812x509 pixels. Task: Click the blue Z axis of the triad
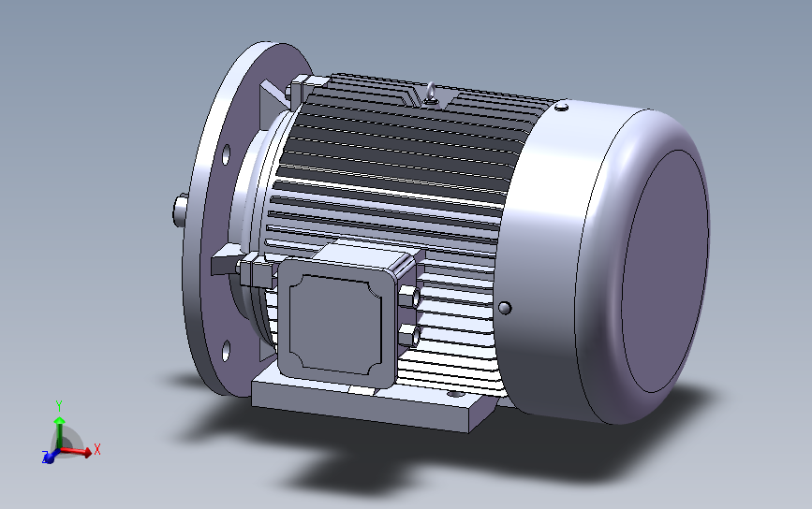(50, 458)
